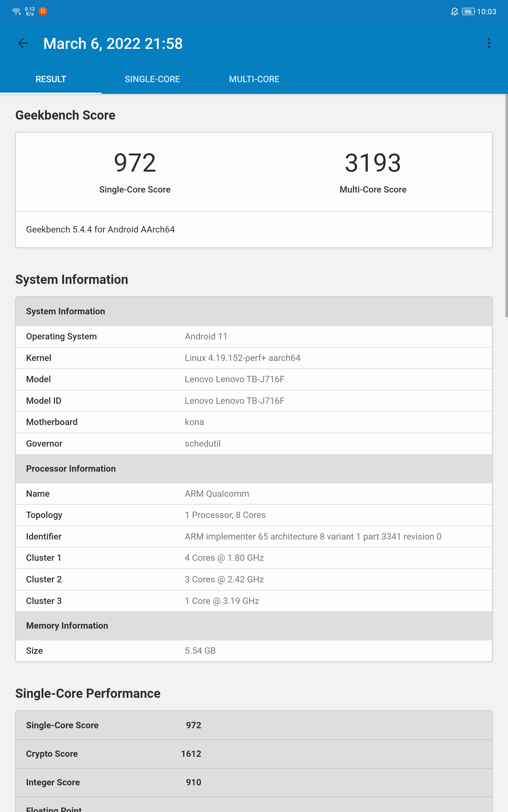This screenshot has height=812, width=508.
Task: Tap the Motherboard row label
Action: click(52, 422)
